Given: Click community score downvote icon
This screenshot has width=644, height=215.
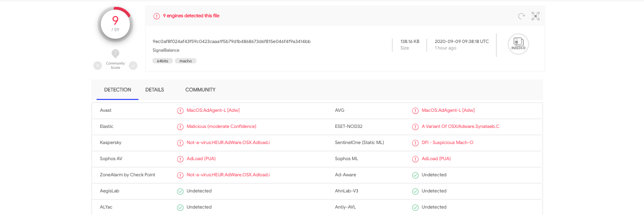Looking at the screenshot, I should [x=98, y=66].
